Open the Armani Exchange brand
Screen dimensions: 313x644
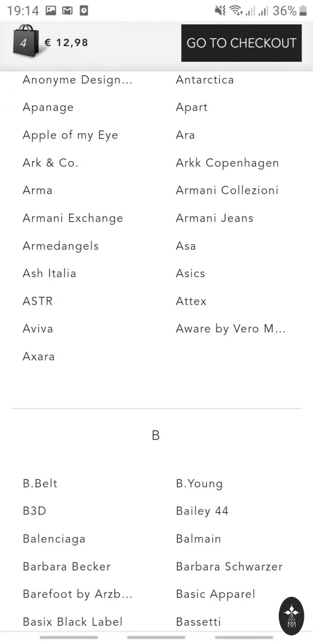pyautogui.click(x=73, y=218)
